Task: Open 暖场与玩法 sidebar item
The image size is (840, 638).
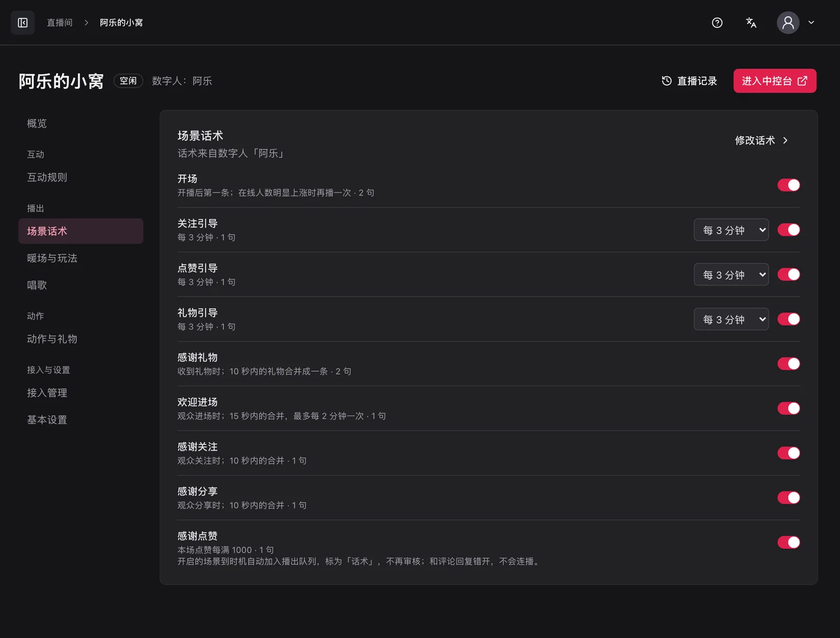Action: click(81, 258)
